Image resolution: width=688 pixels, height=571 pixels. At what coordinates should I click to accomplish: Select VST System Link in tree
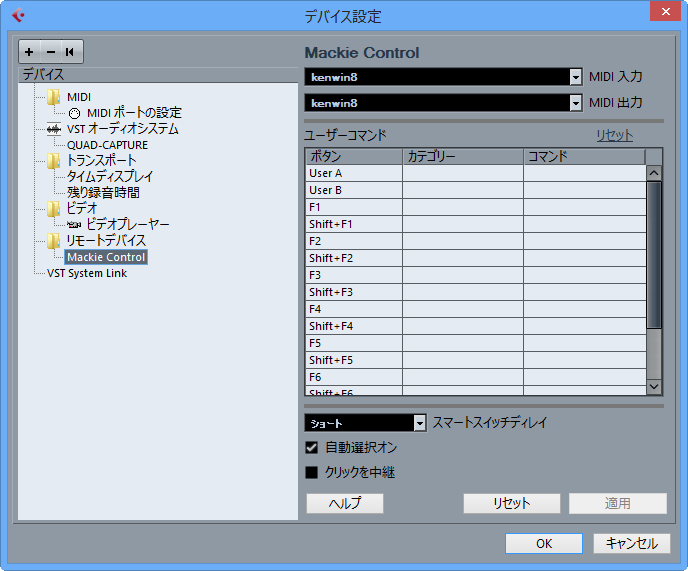(87, 273)
